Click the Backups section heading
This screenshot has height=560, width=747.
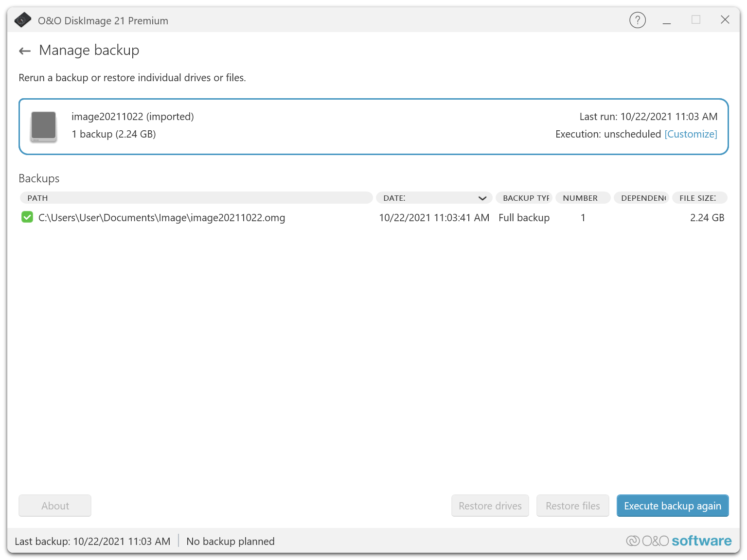coord(39,178)
